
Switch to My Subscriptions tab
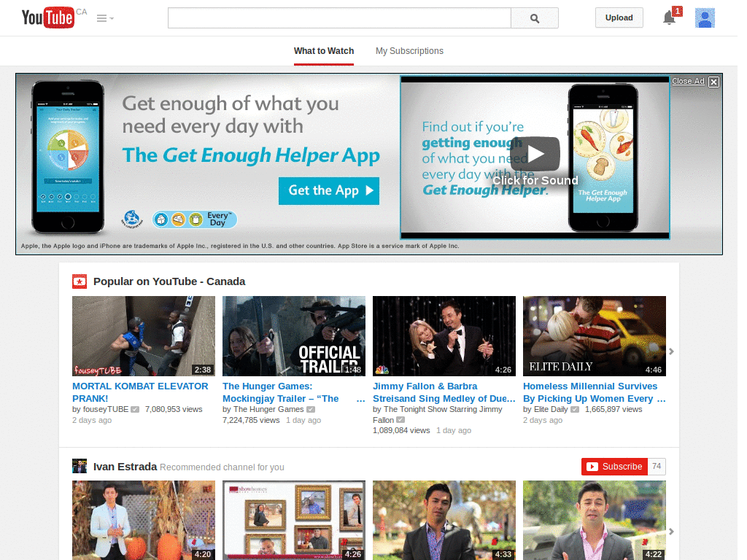(409, 51)
